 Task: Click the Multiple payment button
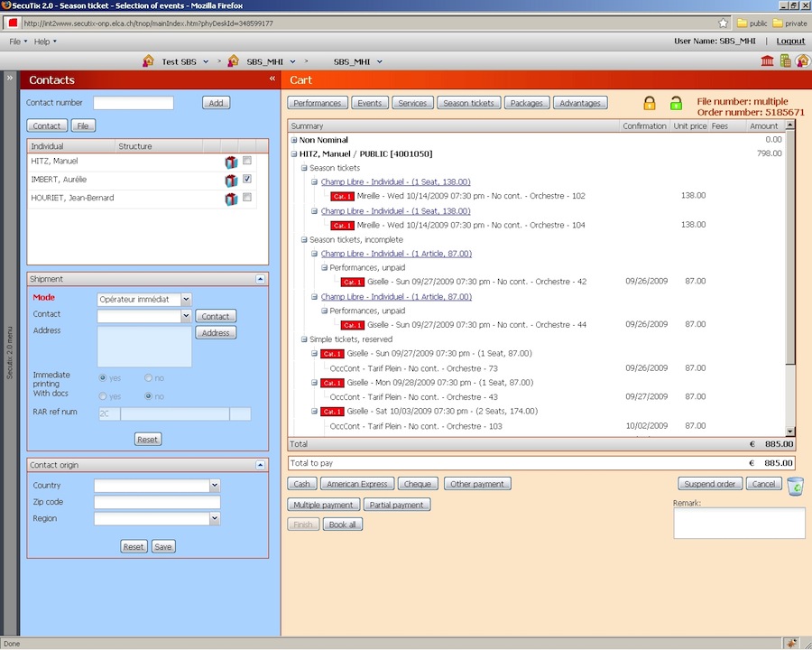tap(323, 505)
